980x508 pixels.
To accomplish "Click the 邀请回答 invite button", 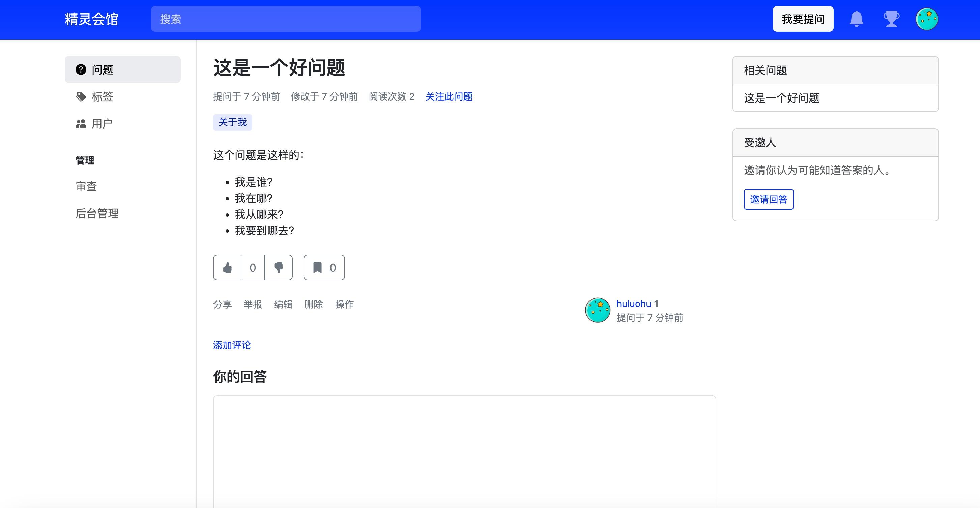I will [769, 199].
